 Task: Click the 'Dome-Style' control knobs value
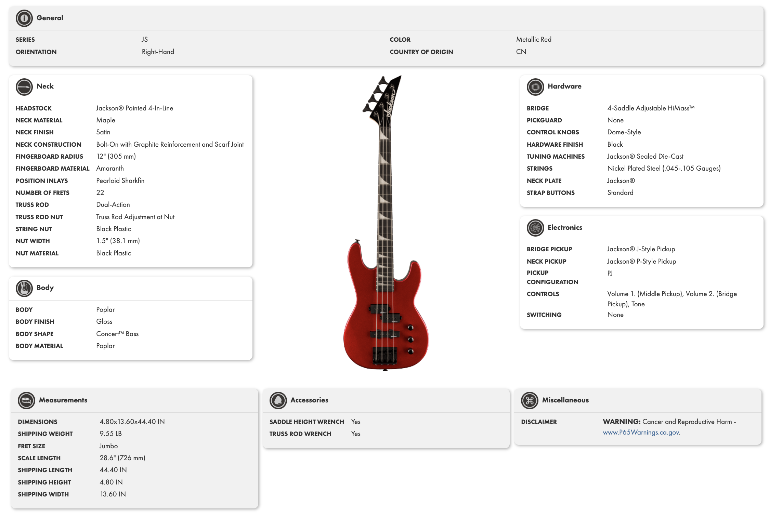coord(624,132)
